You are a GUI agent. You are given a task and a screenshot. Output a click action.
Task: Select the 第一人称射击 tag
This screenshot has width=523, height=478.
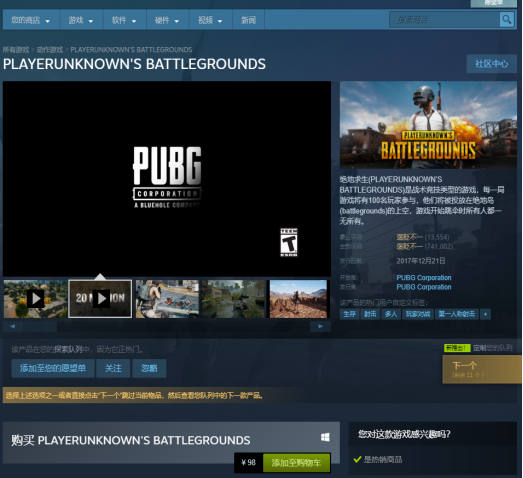[x=457, y=314]
